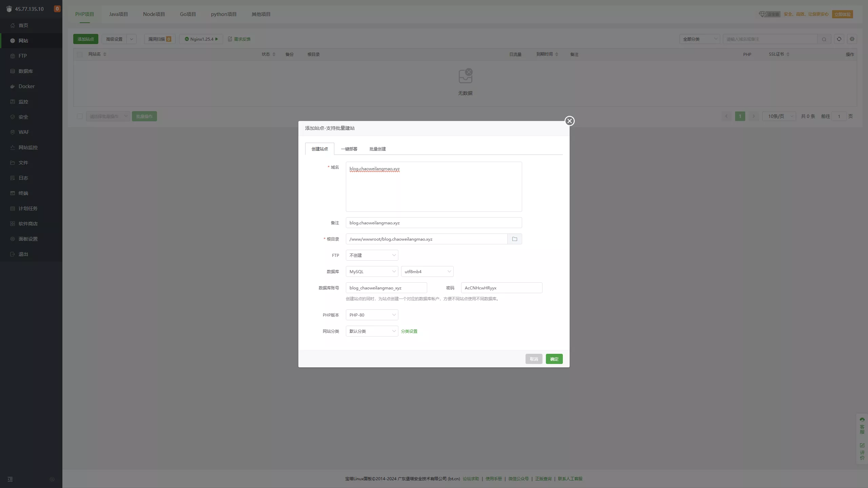Open 面板设置 panel settings
868x488 pixels.
pos(27,239)
